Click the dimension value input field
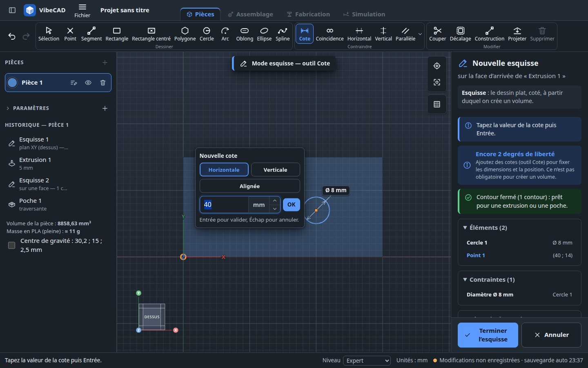 [x=224, y=205]
